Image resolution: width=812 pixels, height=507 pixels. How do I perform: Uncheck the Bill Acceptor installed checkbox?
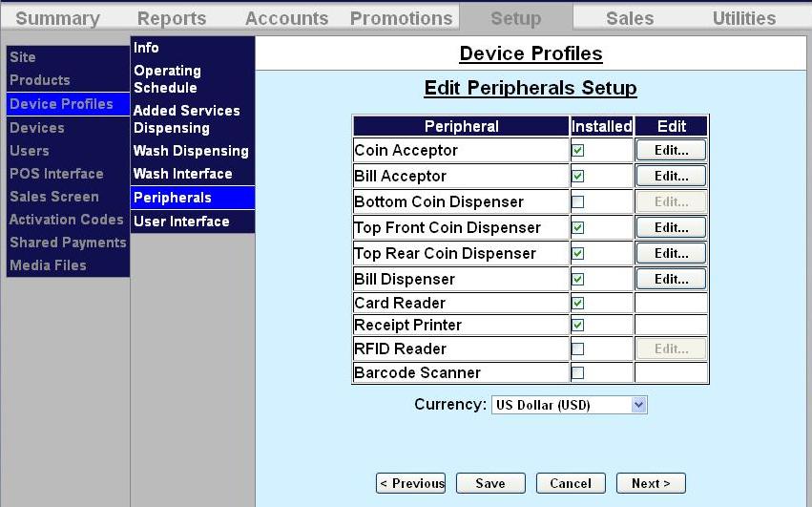point(578,176)
